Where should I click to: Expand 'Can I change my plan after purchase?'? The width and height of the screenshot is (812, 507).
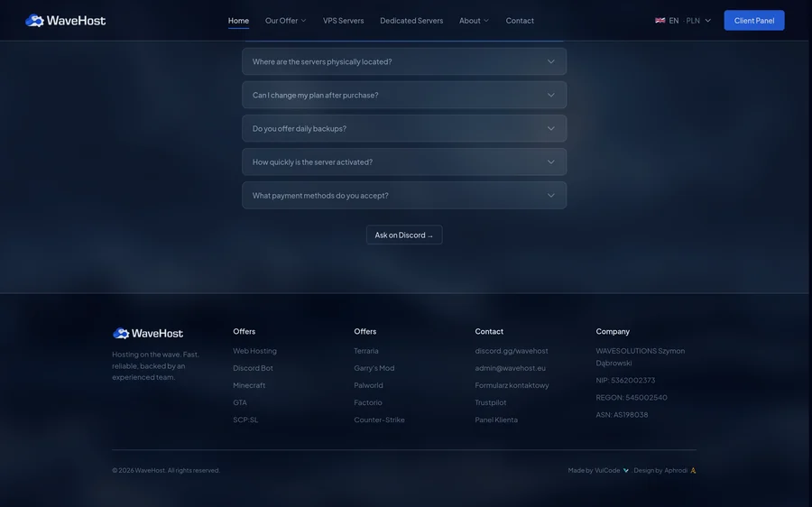[404, 96]
